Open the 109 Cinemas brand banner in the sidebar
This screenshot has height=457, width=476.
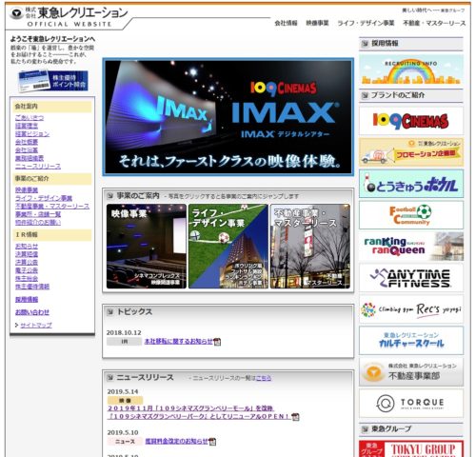pyautogui.click(x=411, y=121)
